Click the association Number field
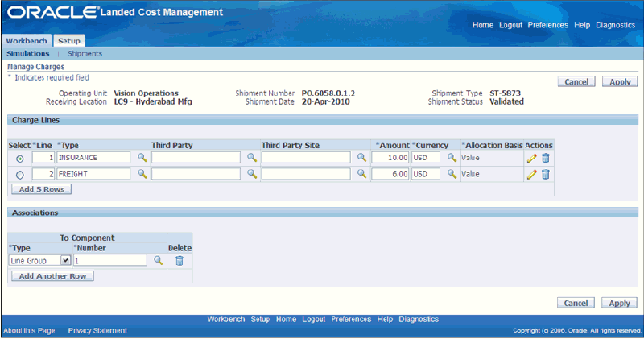 point(110,260)
